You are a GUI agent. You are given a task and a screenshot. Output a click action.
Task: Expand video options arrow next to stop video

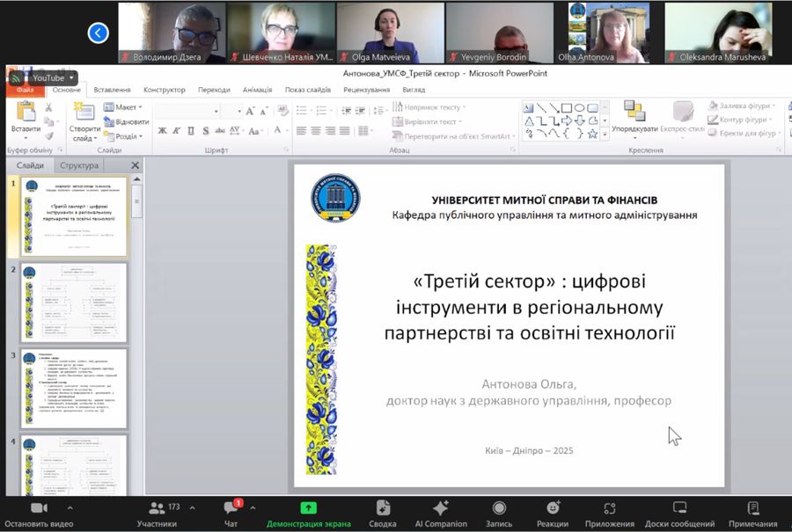pyautogui.click(x=70, y=507)
